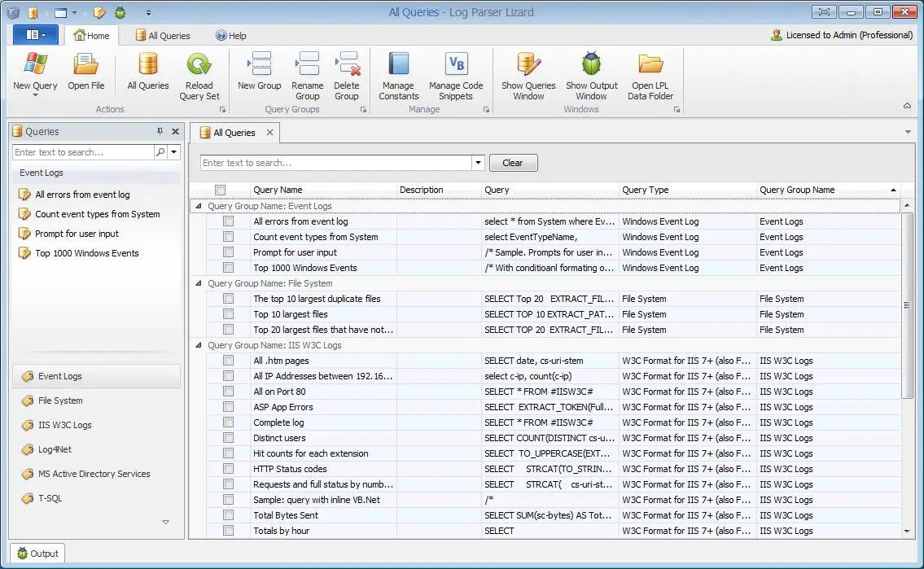The height and width of the screenshot is (569, 924).
Task: Open the Help ribbon tab
Action: click(231, 35)
